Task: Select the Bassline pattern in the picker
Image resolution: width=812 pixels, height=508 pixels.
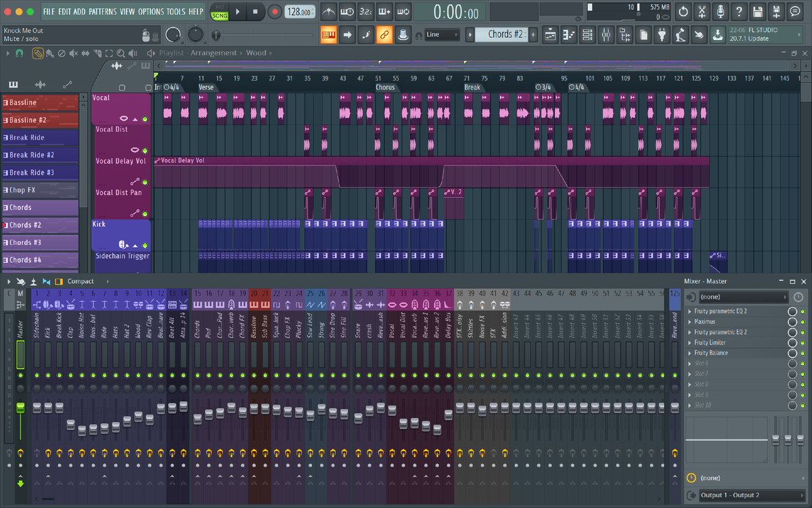Action: [40, 102]
